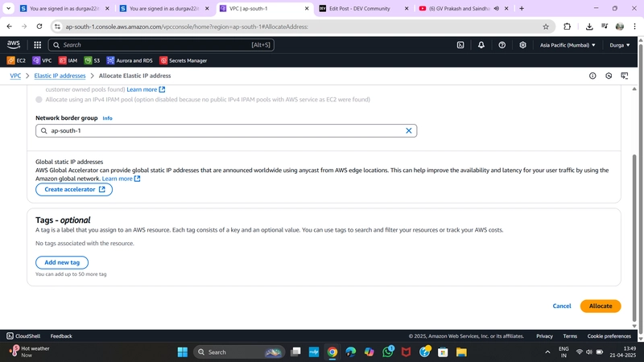644x362 pixels.
Task: Open the Chrome downloads icon
Action: tap(589, 27)
